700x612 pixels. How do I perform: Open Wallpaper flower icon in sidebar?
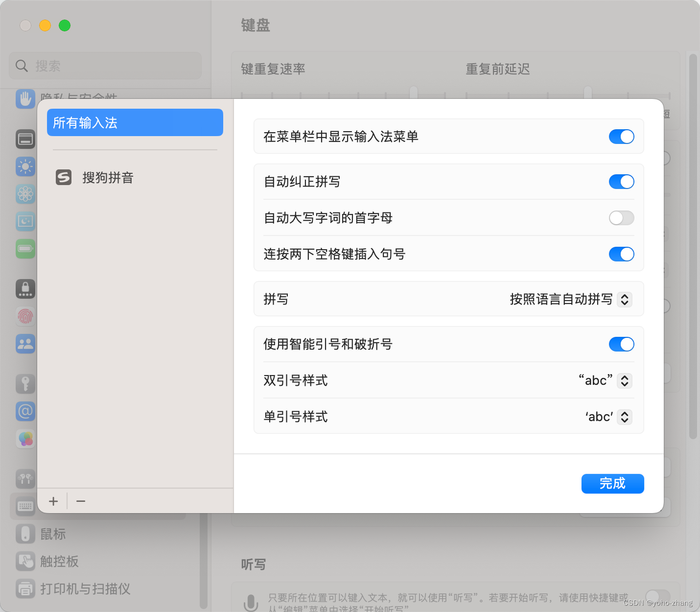(25, 194)
